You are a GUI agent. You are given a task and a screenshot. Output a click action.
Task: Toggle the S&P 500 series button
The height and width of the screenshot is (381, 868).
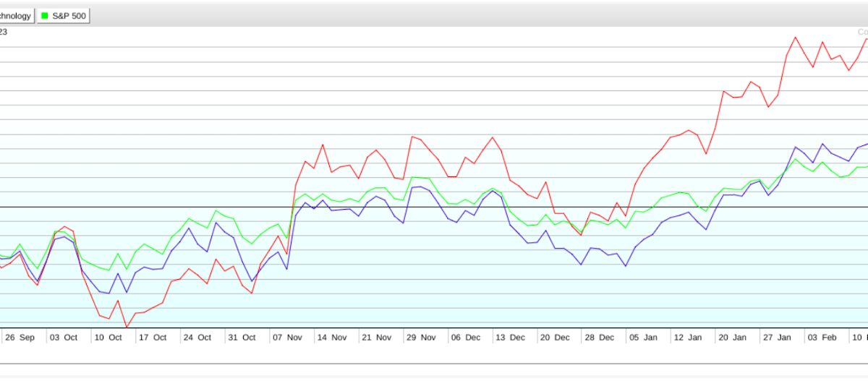pos(63,15)
